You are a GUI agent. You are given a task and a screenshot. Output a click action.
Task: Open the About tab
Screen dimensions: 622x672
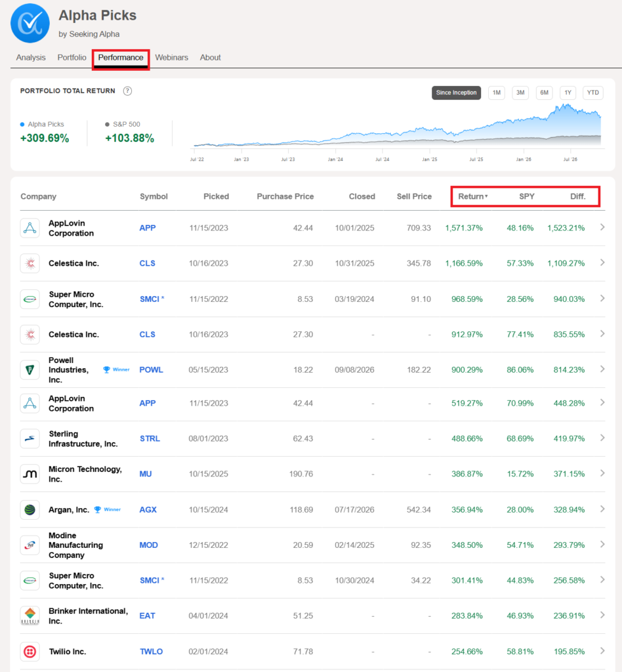point(211,58)
